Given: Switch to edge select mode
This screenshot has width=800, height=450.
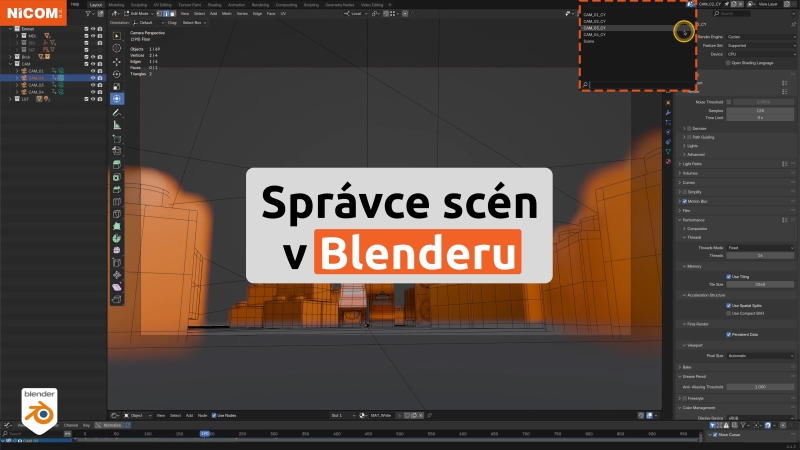Looking at the screenshot, I should [166, 14].
